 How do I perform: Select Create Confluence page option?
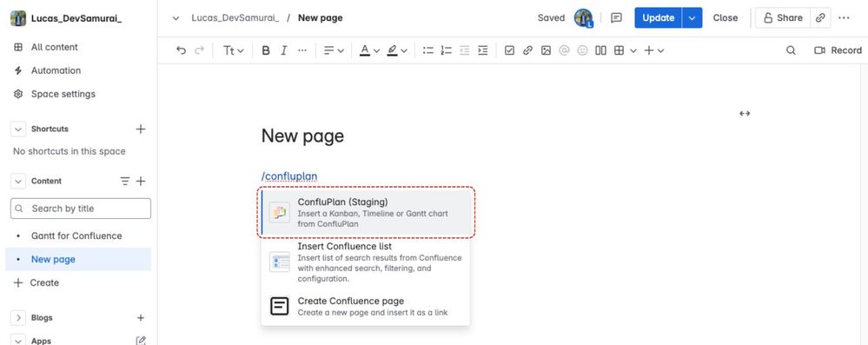[x=366, y=306]
